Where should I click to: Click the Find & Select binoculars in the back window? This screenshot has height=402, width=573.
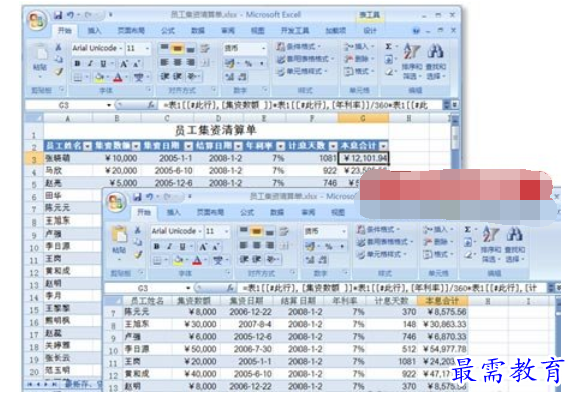(436, 51)
